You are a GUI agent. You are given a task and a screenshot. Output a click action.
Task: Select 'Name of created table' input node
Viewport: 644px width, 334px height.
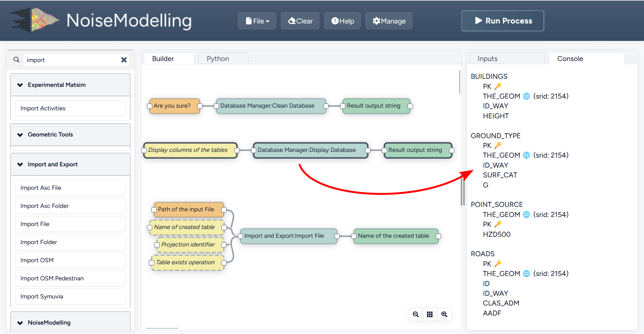(x=187, y=227)
